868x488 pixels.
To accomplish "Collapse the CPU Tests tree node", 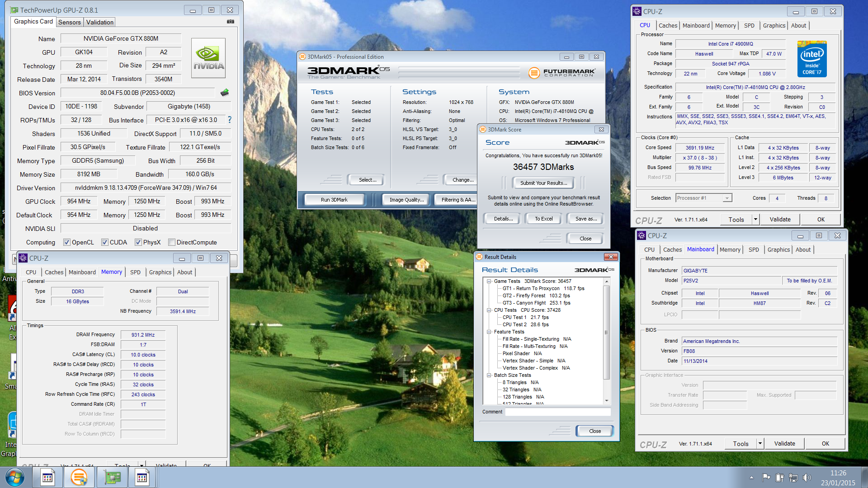I will 489,310.
